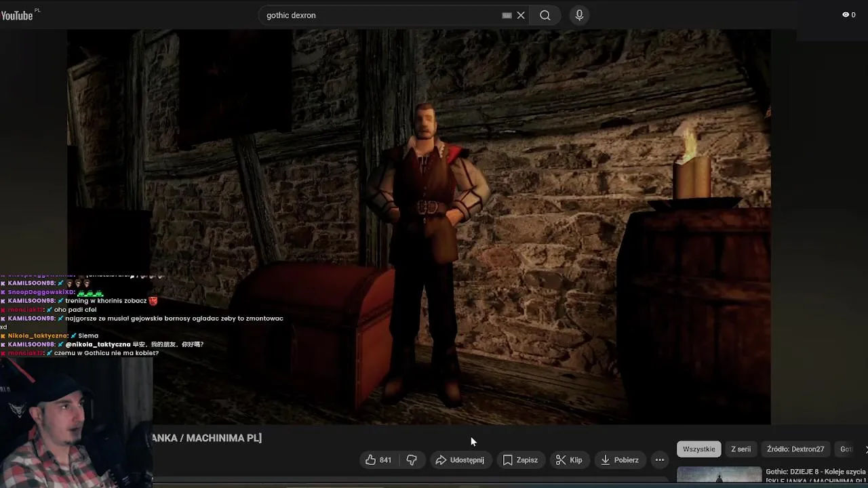Run search with the magnifier button
This screenshot has width=868, height=488.
(x=545, y=15)
